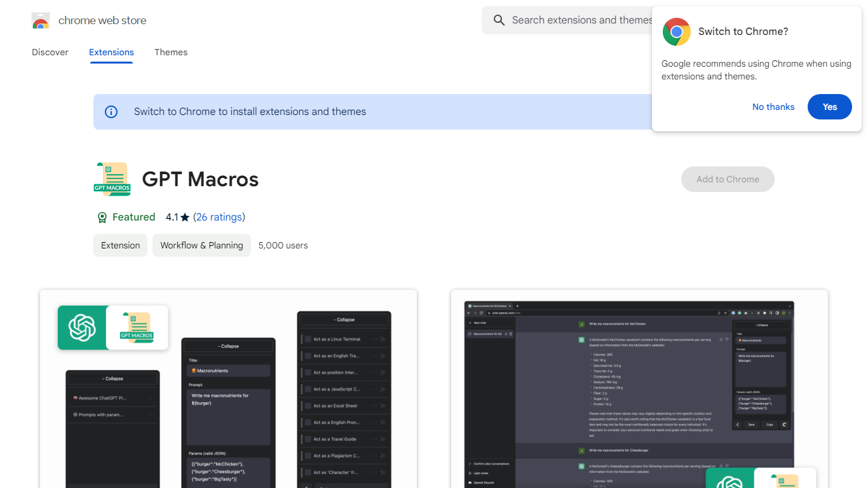Click the Chrome logo in the popup
The width and height of the screenshot is (868, 488).
pyautogui.click(x=676, y=32)
